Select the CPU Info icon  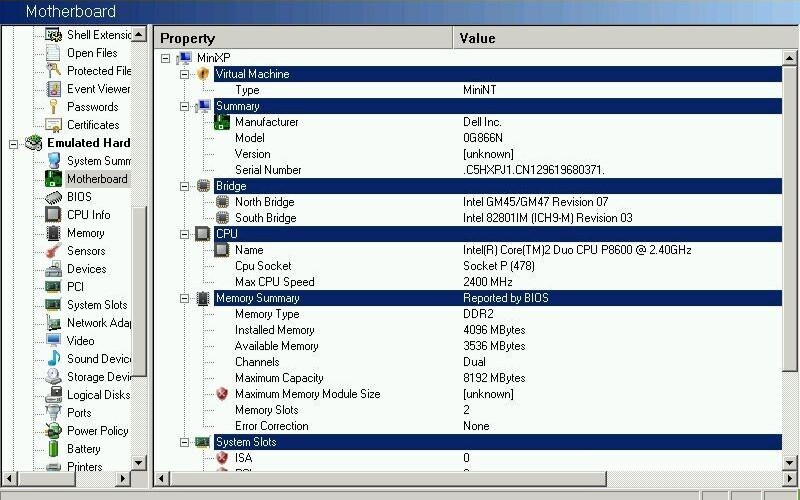(53, 215)
